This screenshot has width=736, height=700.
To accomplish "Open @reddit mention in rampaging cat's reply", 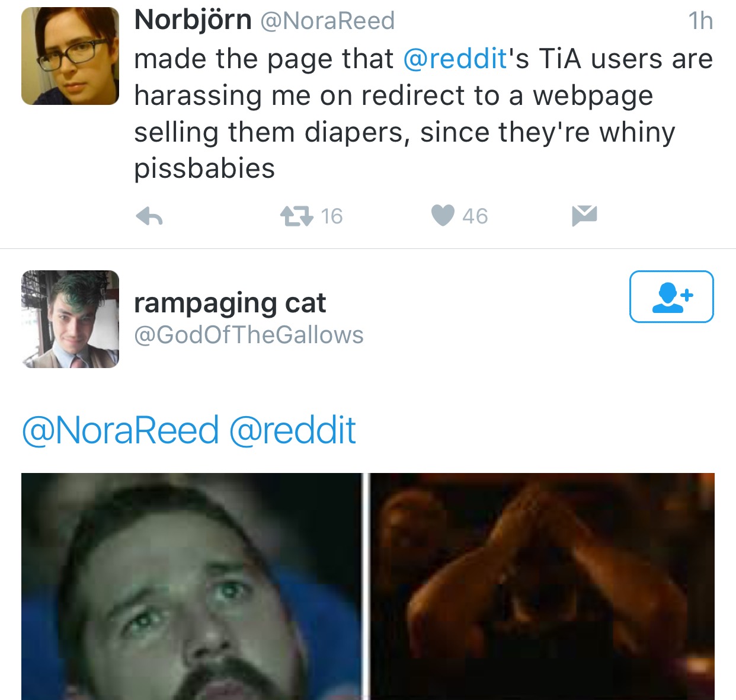I will [x=293, y=430].
